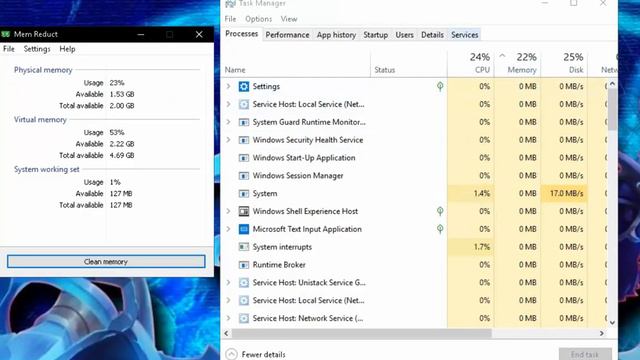Screen dimensions: 640x360
Task: Click the 1.53 GB physical available value
Action: [122, 94]
